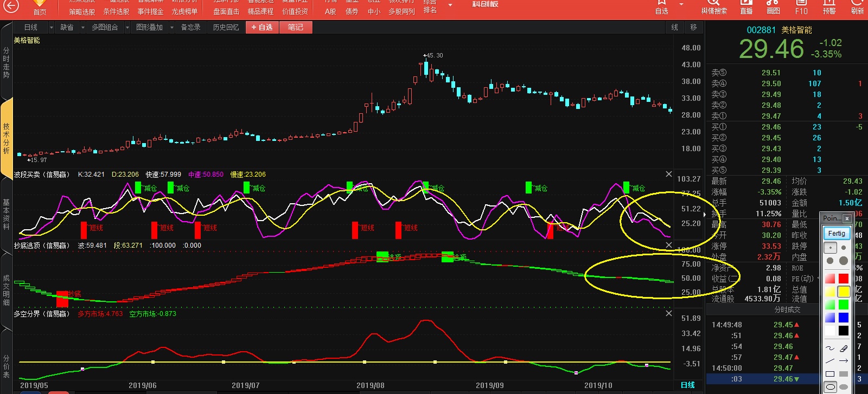Open 策略选股 menu item
This screenshot has height=394, width=868.
(x=82, y=11)
